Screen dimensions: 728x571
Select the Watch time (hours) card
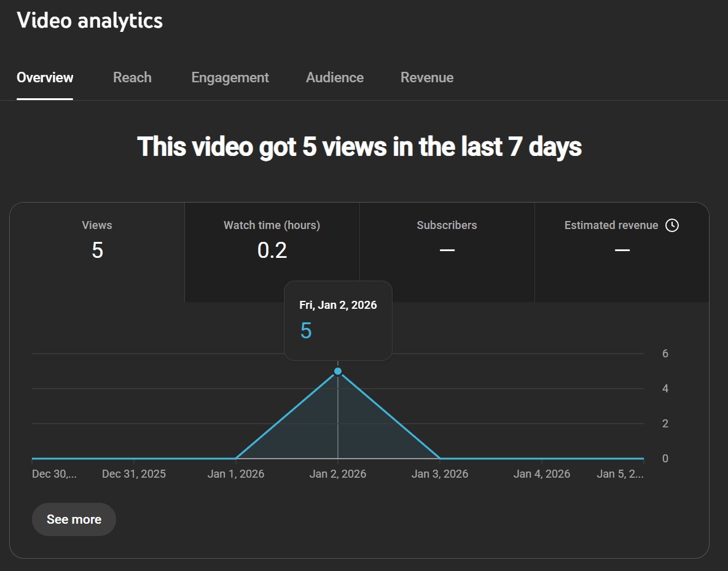click(x=272, y=252)
